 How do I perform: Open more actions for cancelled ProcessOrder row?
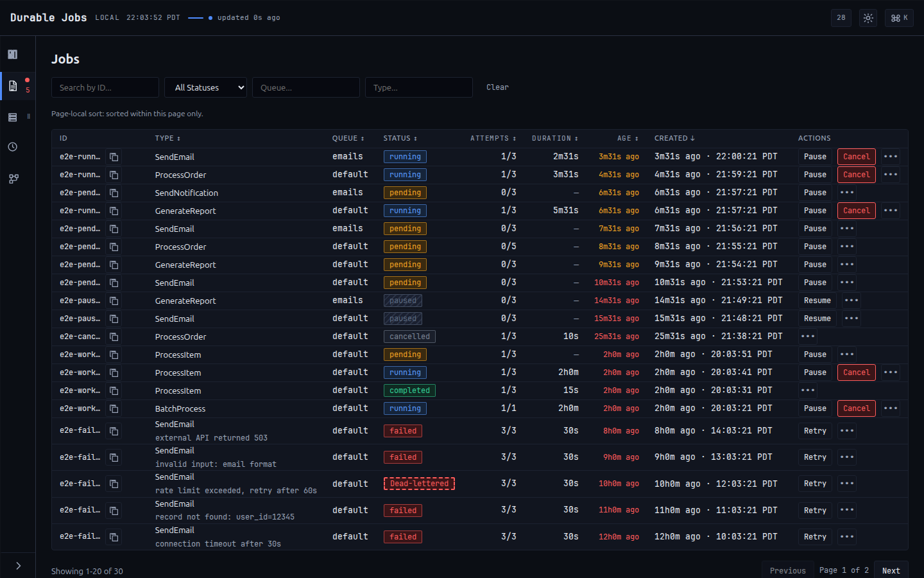808,337
